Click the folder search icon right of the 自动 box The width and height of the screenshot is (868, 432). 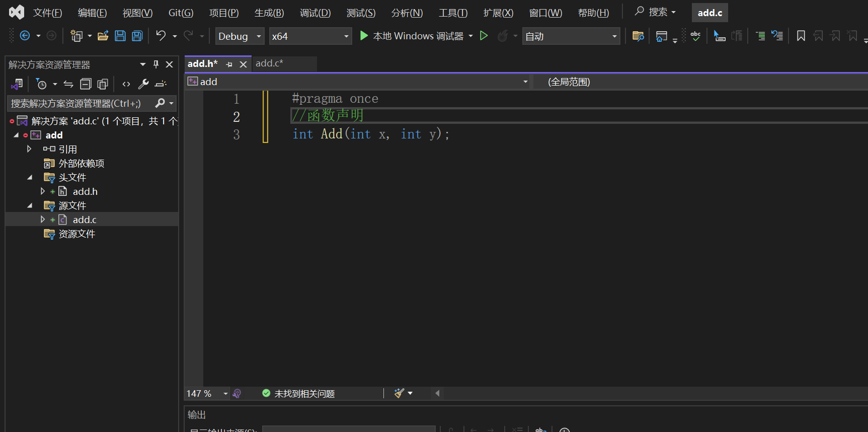638,36
